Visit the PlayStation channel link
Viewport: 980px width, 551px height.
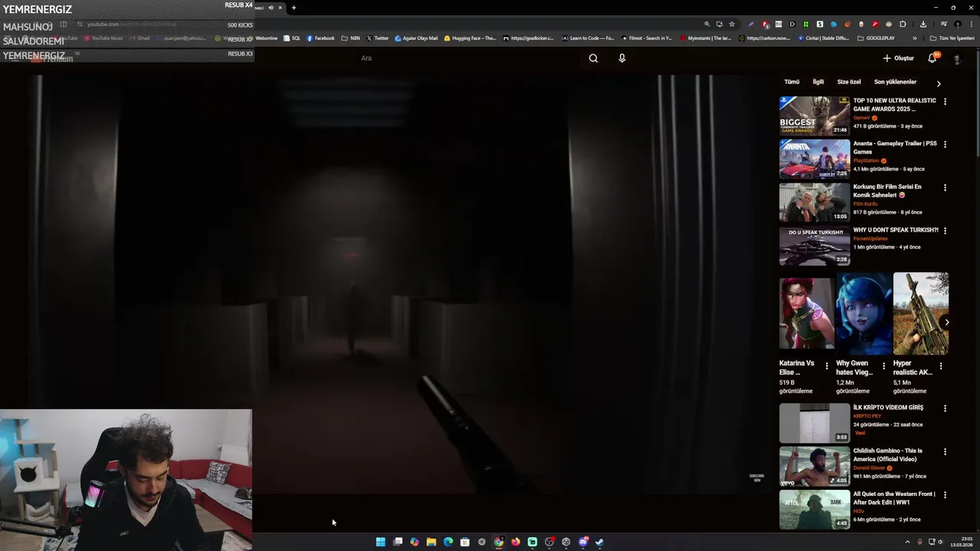tap(866, 161)
